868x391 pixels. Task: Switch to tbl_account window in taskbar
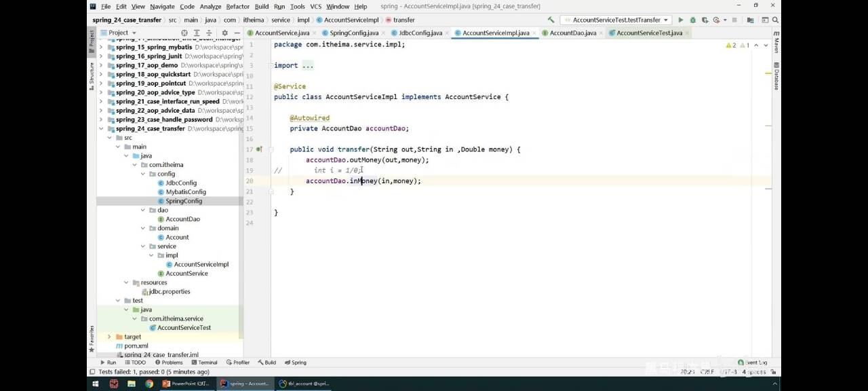pyautogui.click(x=304, y=384)
